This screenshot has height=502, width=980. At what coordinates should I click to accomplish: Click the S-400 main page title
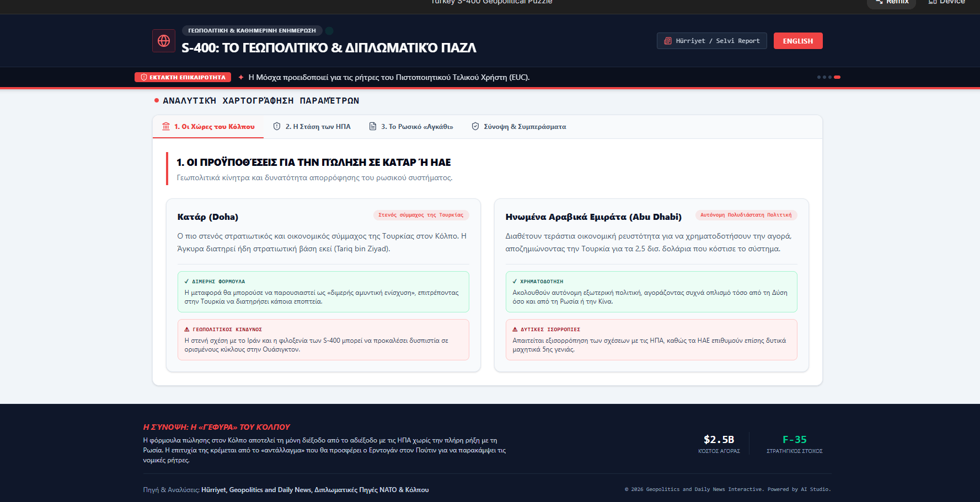click(329, 48)
